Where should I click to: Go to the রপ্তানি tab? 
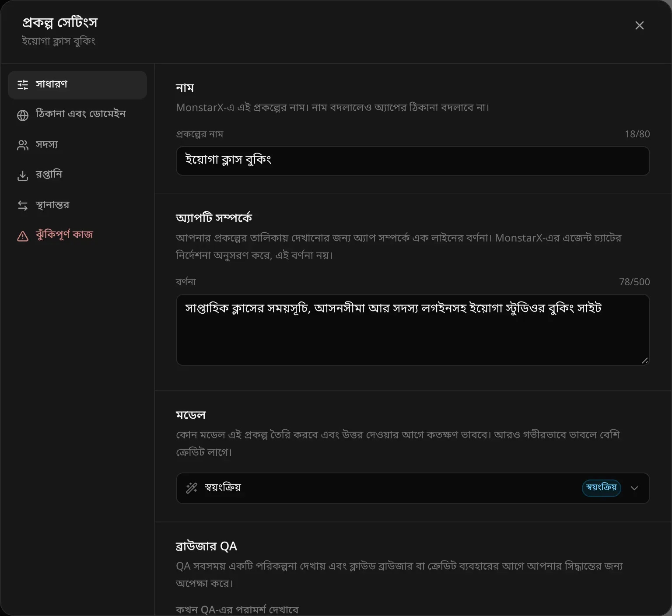click(77, 175)
